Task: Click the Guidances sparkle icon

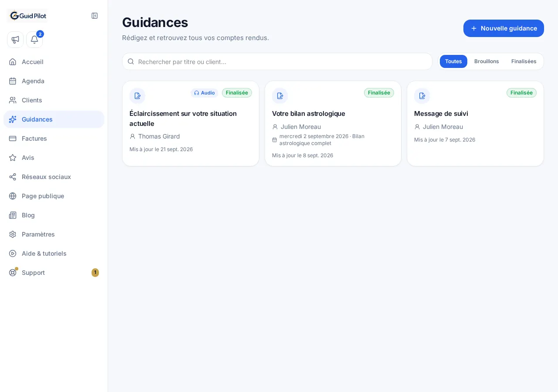Action: [13, 119]
